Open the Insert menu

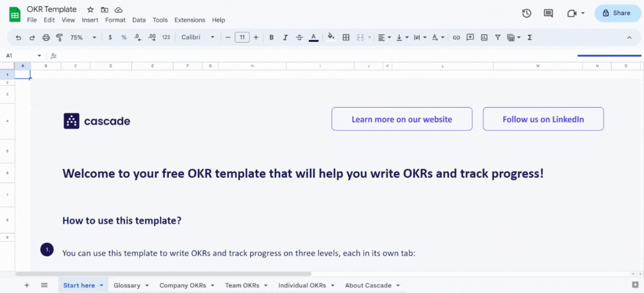pyautogui.click(x=90, y=20)
